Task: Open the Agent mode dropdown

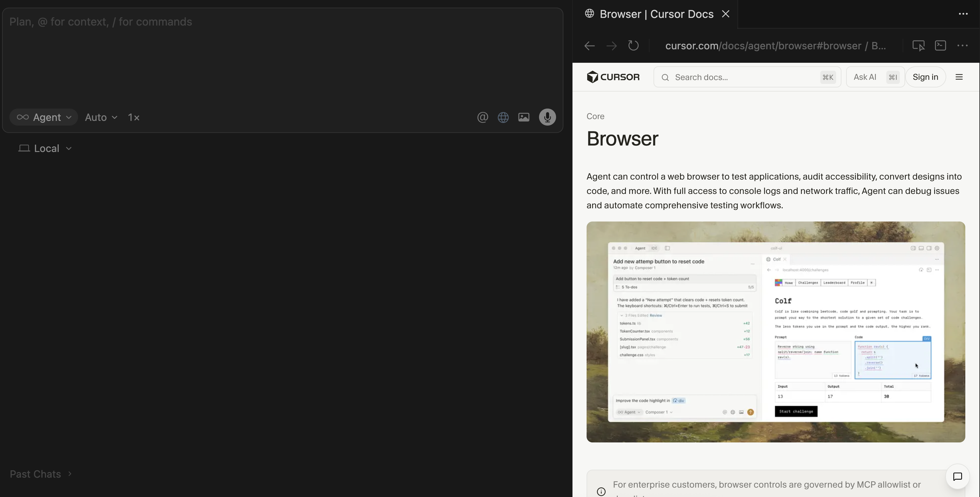Action: (x=43, y=117)
